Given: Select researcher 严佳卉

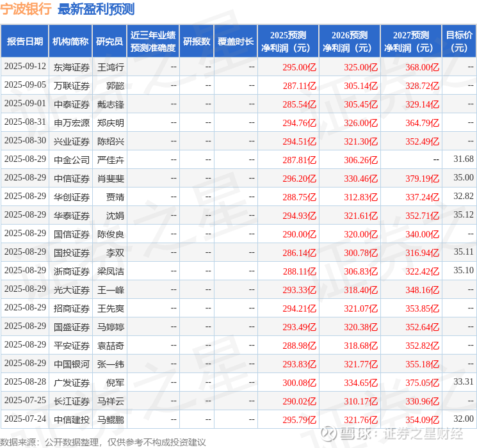Looking at the screenshot, I should click(110, 160).
